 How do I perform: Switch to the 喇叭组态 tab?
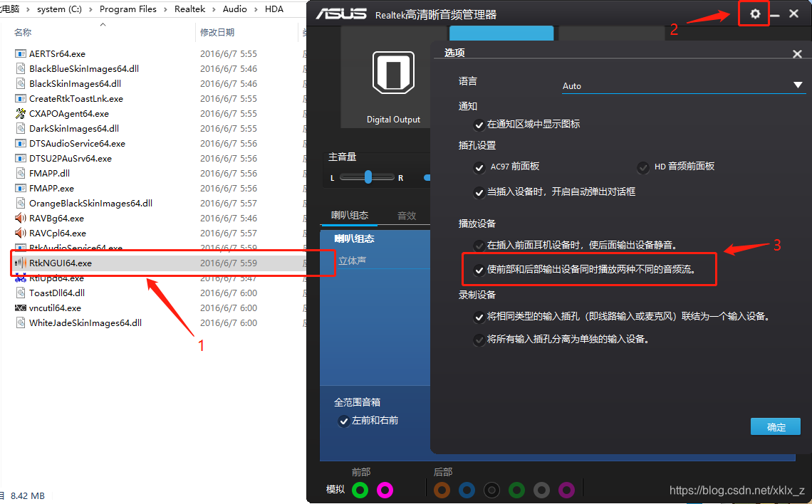pyautogui.click(x=350, y=215)
